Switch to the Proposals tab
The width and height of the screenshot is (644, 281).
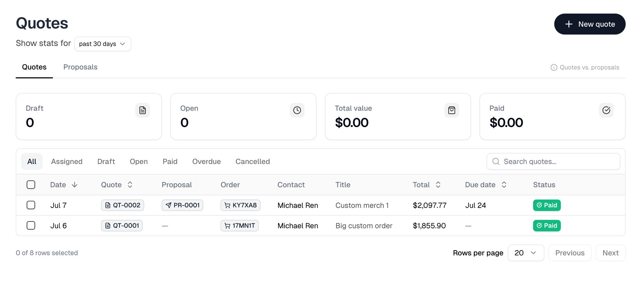click(x=80, y=67)
